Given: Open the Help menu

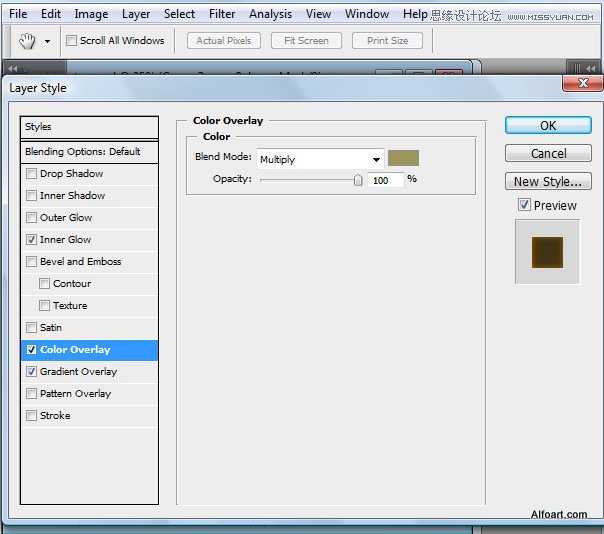Looking at the screenshot, I should click(415, 14).
